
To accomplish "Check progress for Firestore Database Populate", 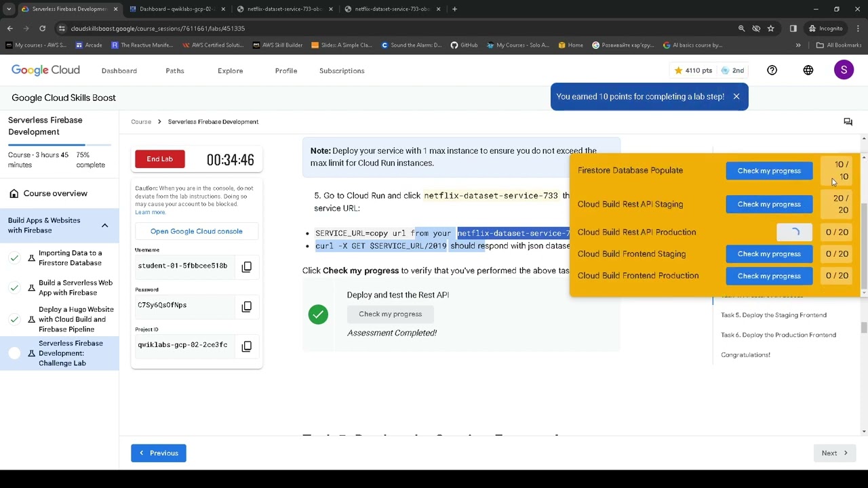I will [x=769, y=171].
